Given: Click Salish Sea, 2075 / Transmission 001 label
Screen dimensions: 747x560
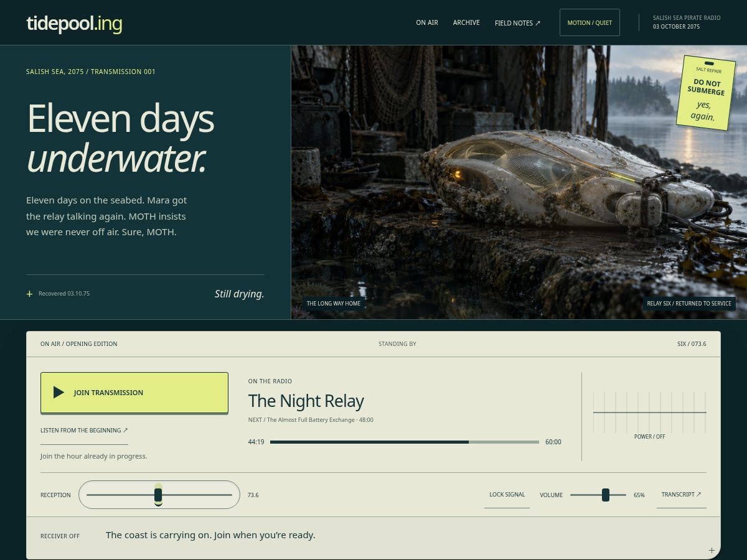Looking at the screenshot, I should [x=91, y=72].
